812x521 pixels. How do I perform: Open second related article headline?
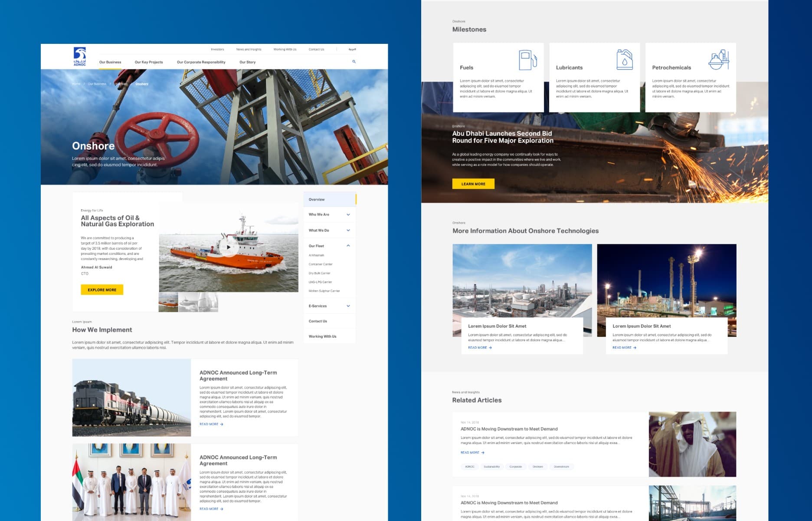click(509, 503)
